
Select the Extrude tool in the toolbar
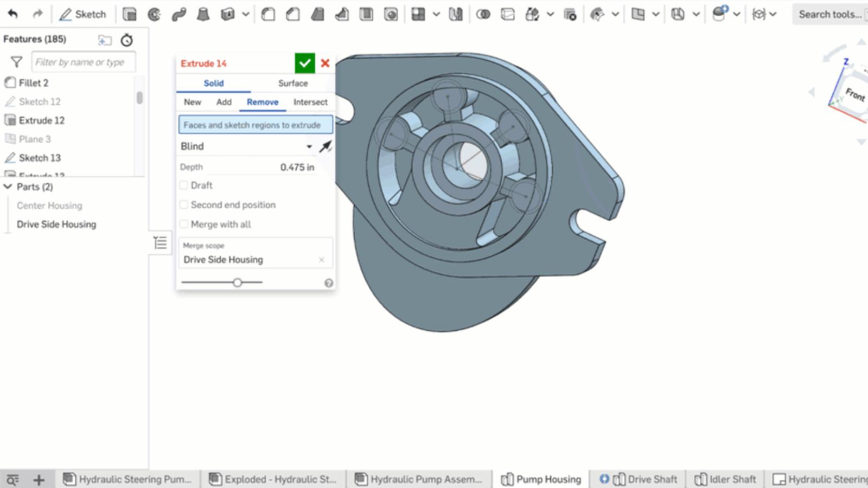click(x=129, y=15)
